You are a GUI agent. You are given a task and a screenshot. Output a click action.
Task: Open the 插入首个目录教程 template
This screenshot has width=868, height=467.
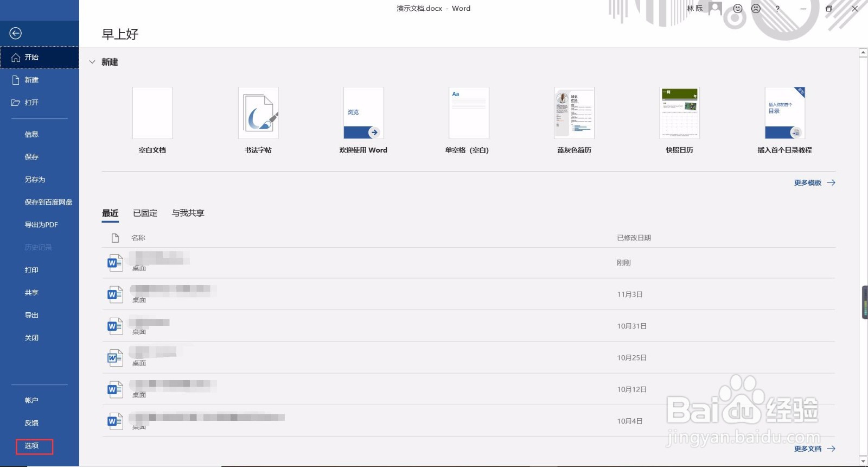click(x=785, y=120)
